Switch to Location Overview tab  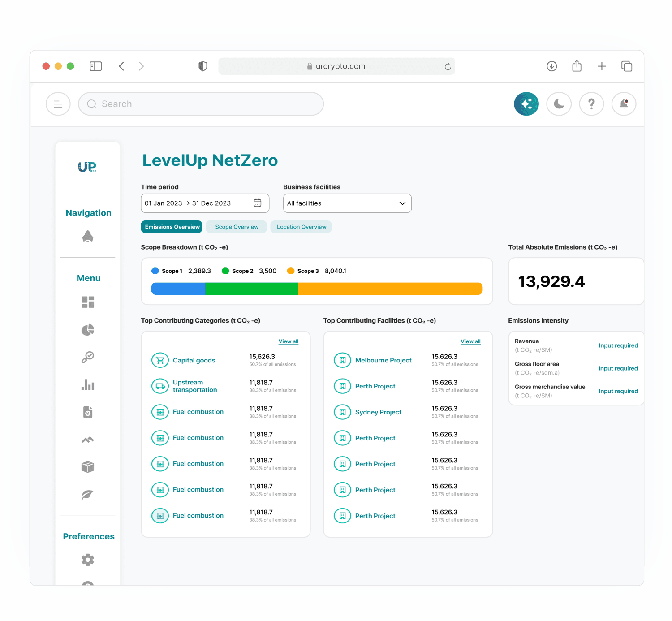(x=302, y=227)
